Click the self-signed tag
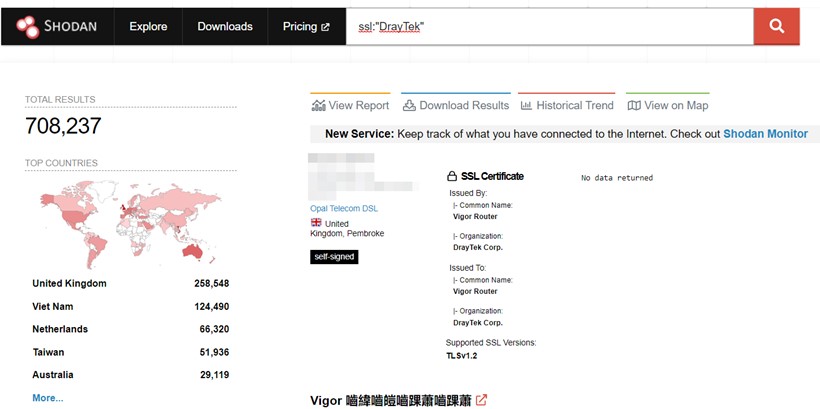The width and height of the screenshot is (820, 409). tap(333, 257)
